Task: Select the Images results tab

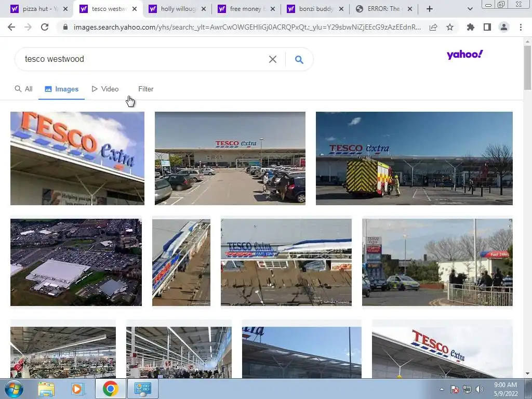Action: tap(61, 89)
